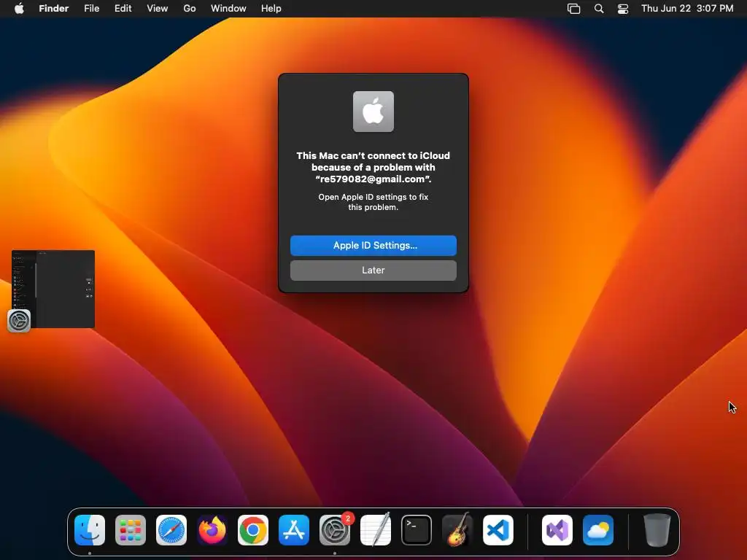This screenshot has height=560, width=747.
Task: Open Terminal in the Dock
Action: tap(417, 530)
